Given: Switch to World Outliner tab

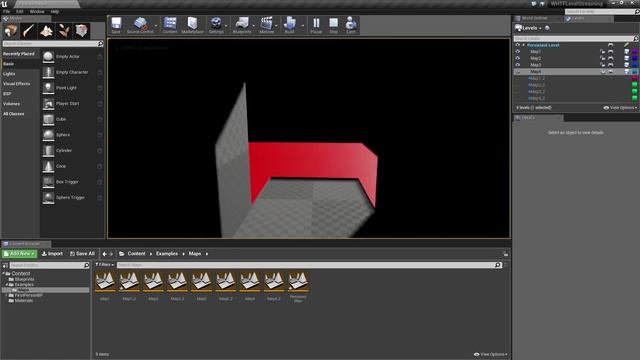Looking at the screenshot, I should [536, 18].
